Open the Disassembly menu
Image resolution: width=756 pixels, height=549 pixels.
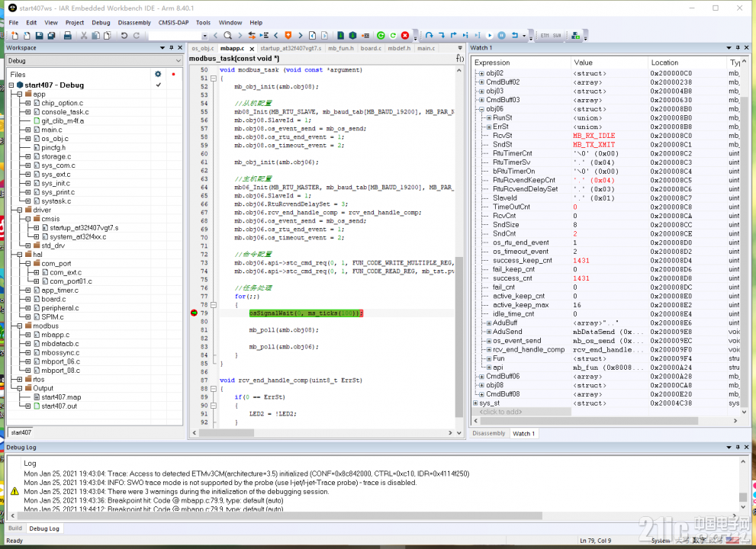[134, 23]
